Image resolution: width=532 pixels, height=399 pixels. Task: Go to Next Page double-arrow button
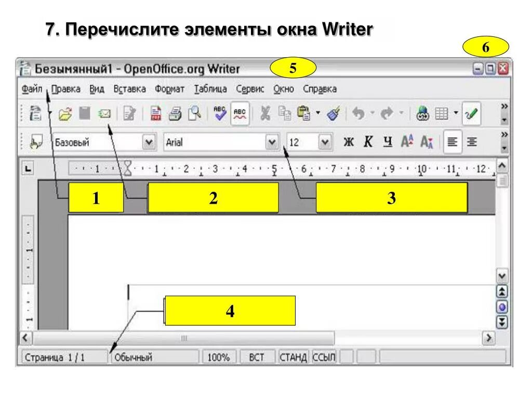[x=502, y=322]
